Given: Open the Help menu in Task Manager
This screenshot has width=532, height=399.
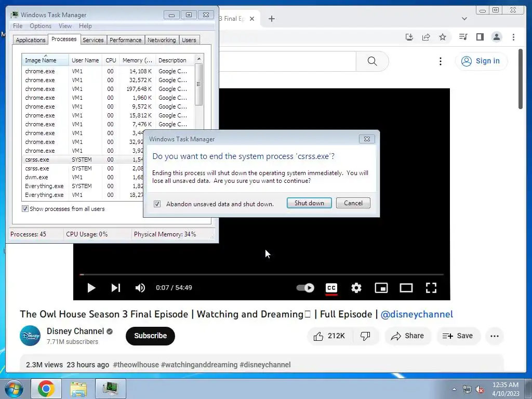Looking at the screenshot, I should [85, 26].
